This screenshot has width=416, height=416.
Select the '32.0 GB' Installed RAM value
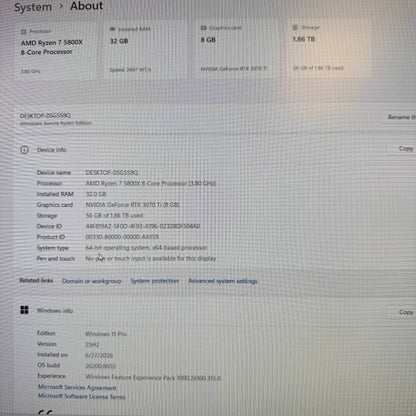[96, 194]
